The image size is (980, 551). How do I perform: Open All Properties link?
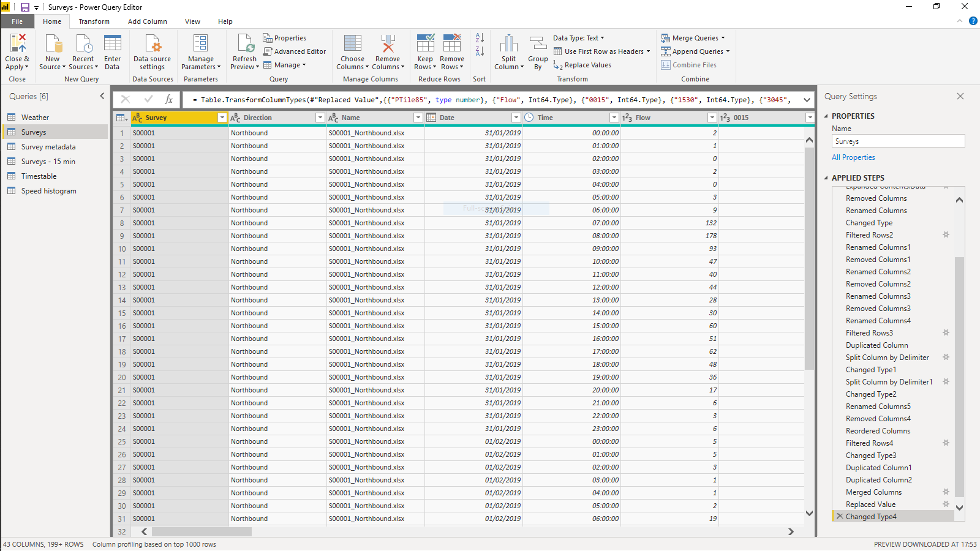click(x=853, y=157)
